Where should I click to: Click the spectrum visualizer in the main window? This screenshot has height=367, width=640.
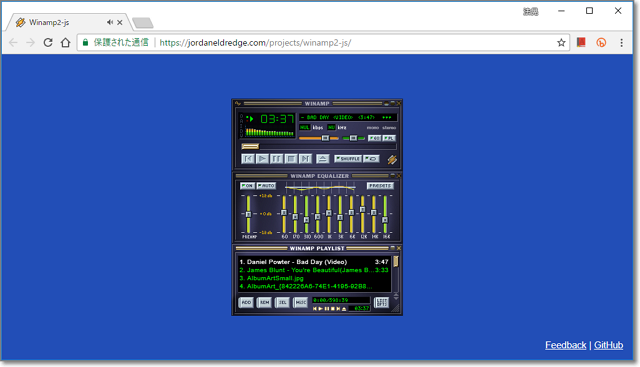(269, 132)
